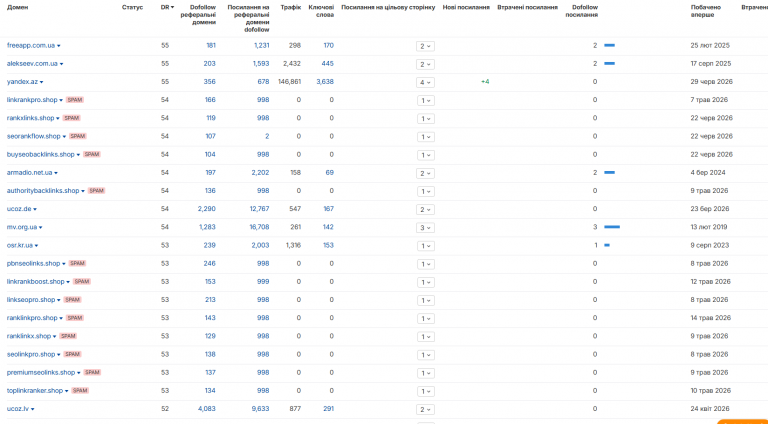Open target page links dropdown for armadio.net.ua
This screenshot has width=768, height=424.
(x=425, y=173)
